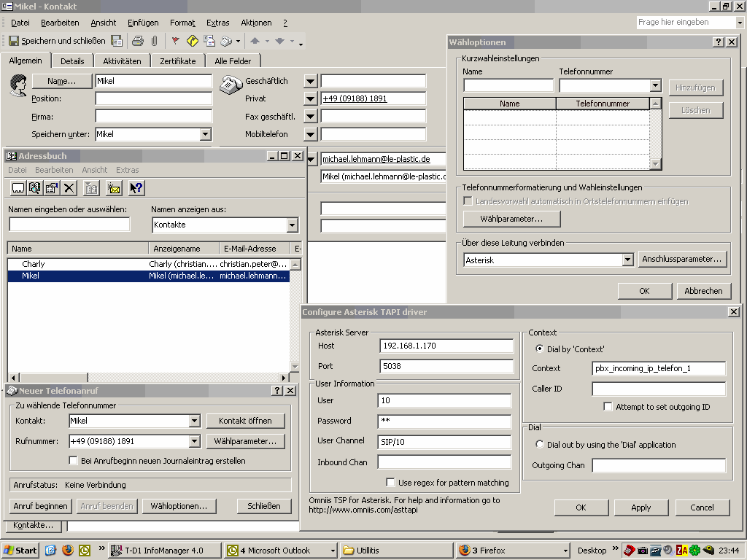Viewport: 747px width, 560px height.
Task: Click the camera tray icon
Action: pyautogui.click(x=643, y=551)
